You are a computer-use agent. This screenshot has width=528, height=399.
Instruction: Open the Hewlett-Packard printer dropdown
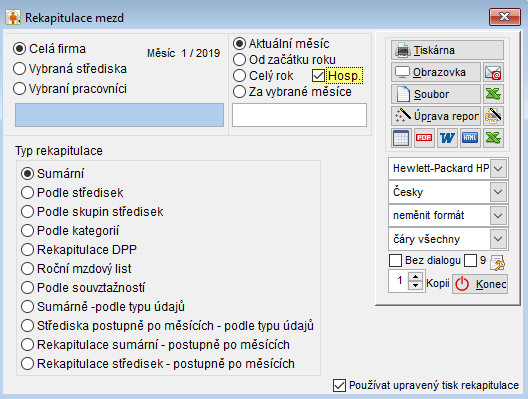tap(498, 168)
